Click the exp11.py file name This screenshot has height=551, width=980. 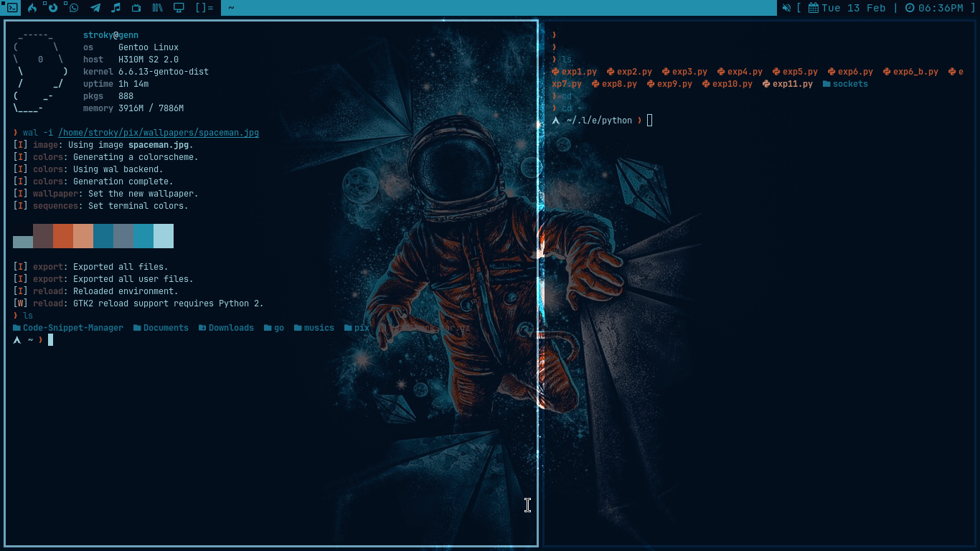pyautogui.click(x=792, y=84)
